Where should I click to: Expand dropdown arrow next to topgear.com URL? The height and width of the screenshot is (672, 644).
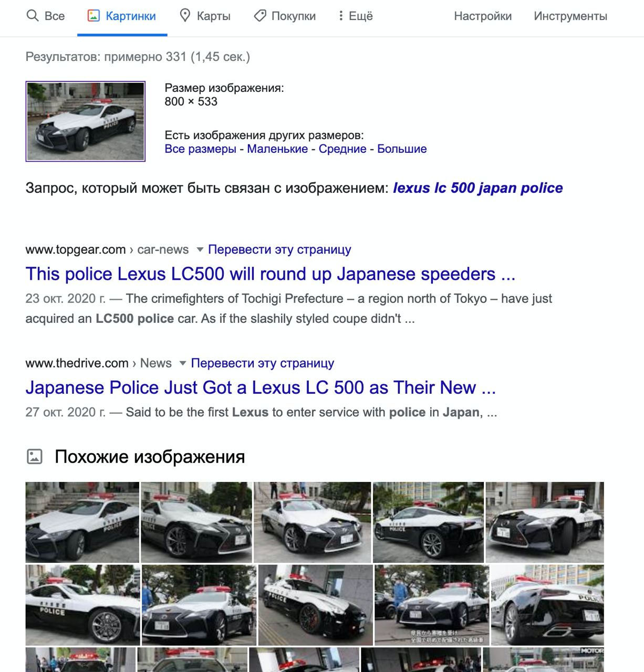(x=200, y=249)
